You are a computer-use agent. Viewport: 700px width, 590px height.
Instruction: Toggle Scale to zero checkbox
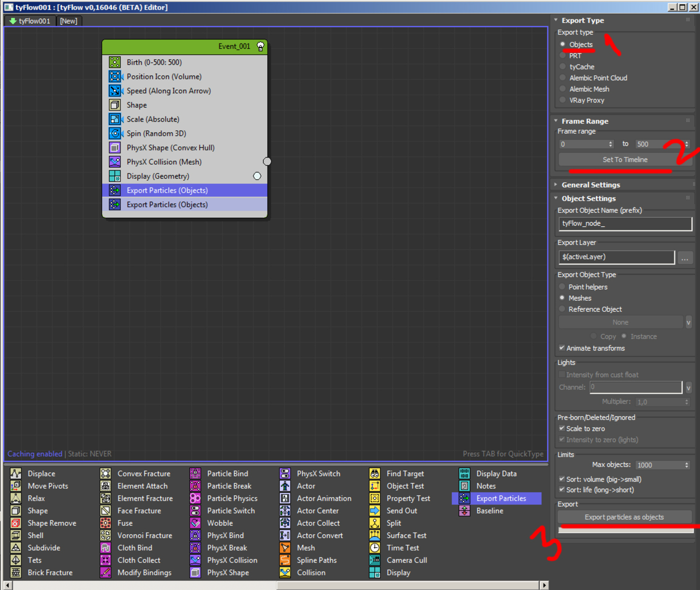pos(562,429)
